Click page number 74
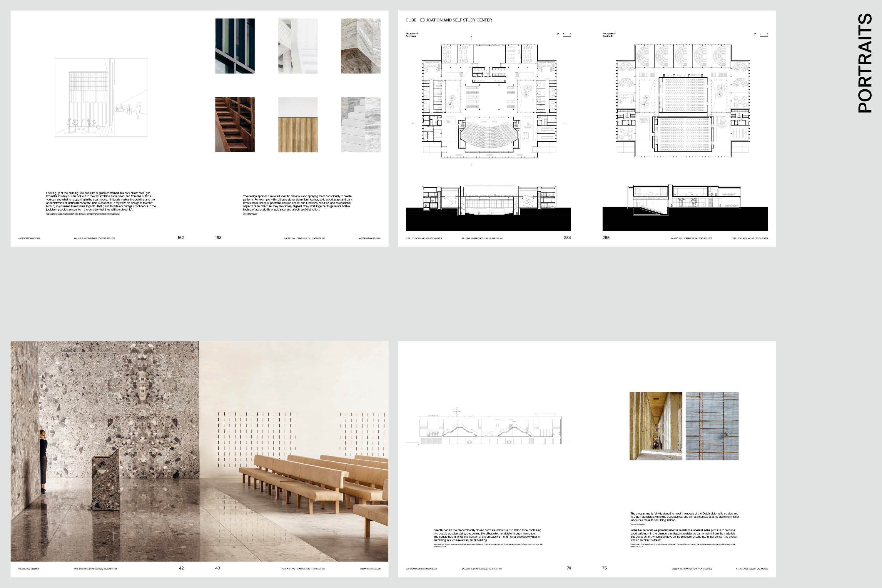 tap(569, 568)
